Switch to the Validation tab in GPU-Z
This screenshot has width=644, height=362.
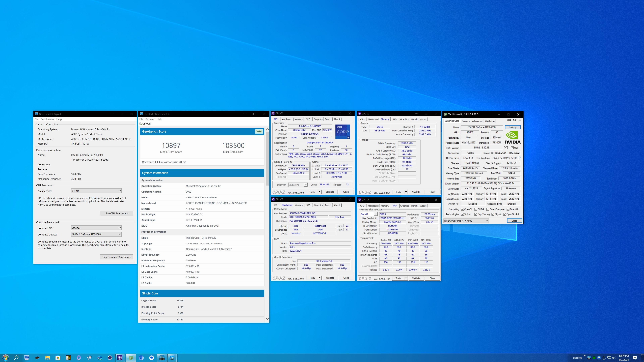(x=490, y=121)
